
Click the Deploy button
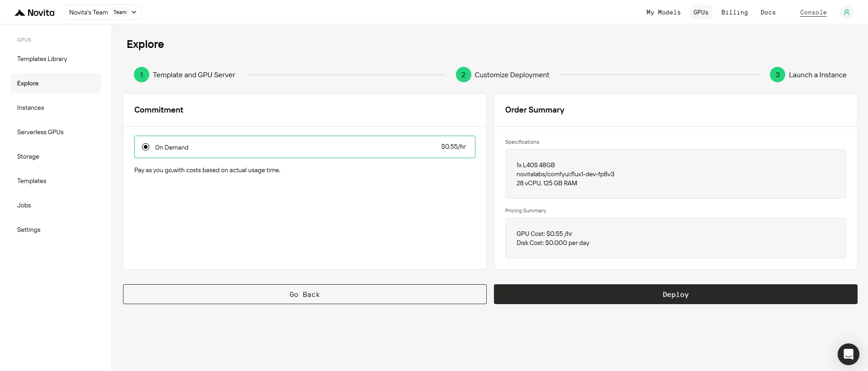pyautogui.click(x=675, y=294)
